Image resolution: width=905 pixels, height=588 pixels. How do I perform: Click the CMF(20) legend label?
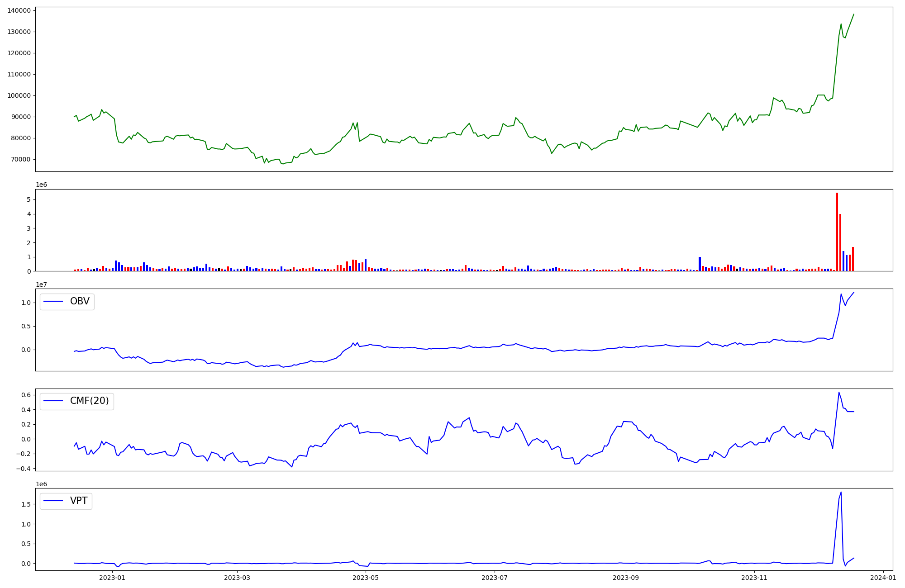click(x=89, y=401)
